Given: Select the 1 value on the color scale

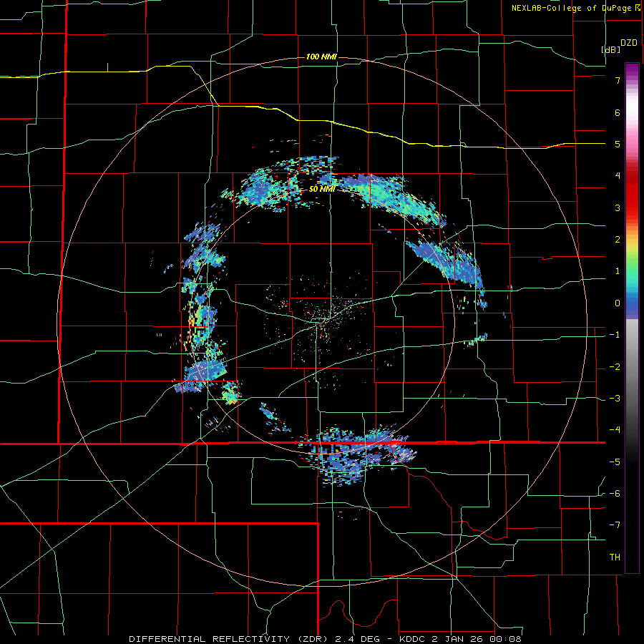Looking at the screenshot, I should coord(618,271).
